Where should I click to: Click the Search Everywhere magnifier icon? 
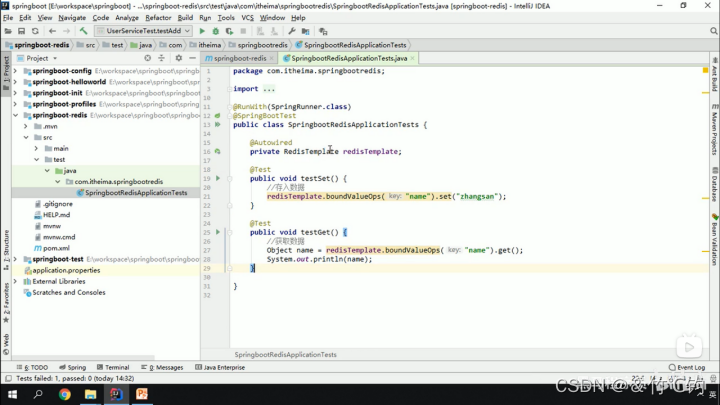coord(713,31)
